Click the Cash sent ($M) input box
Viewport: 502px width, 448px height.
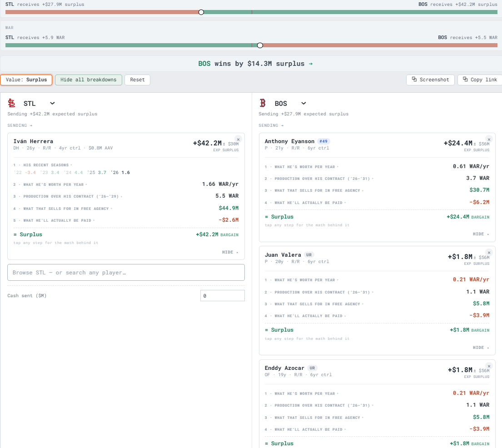(x=223, y=296)
